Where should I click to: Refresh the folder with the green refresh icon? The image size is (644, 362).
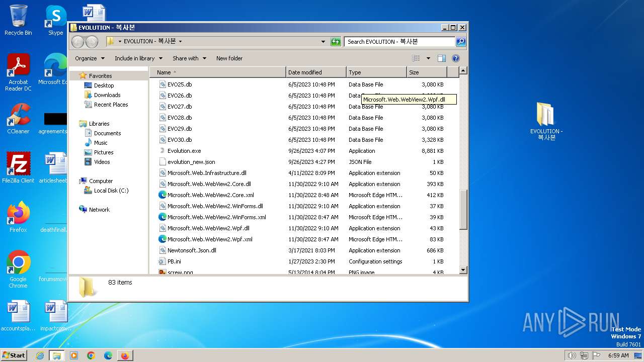pyautogui.click(x=336, y=42)
